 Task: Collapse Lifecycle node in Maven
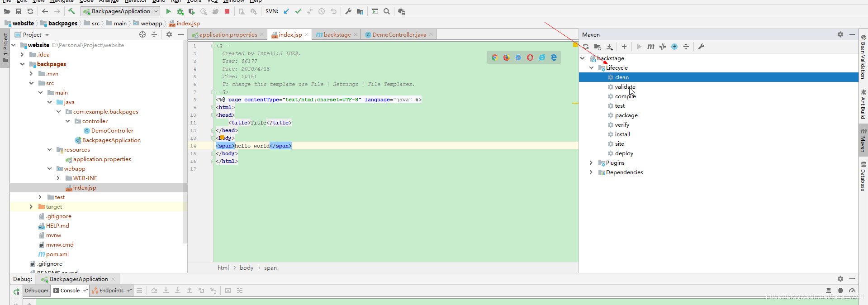coord(591,68)
